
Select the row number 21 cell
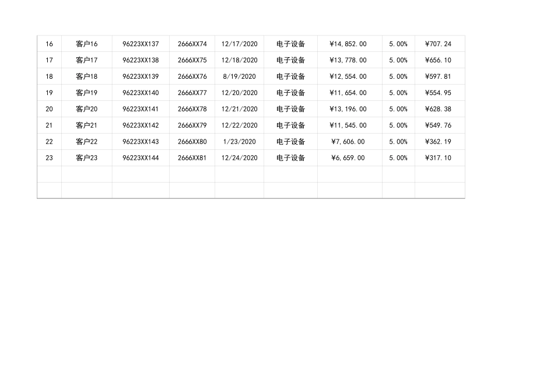point(49,125)
